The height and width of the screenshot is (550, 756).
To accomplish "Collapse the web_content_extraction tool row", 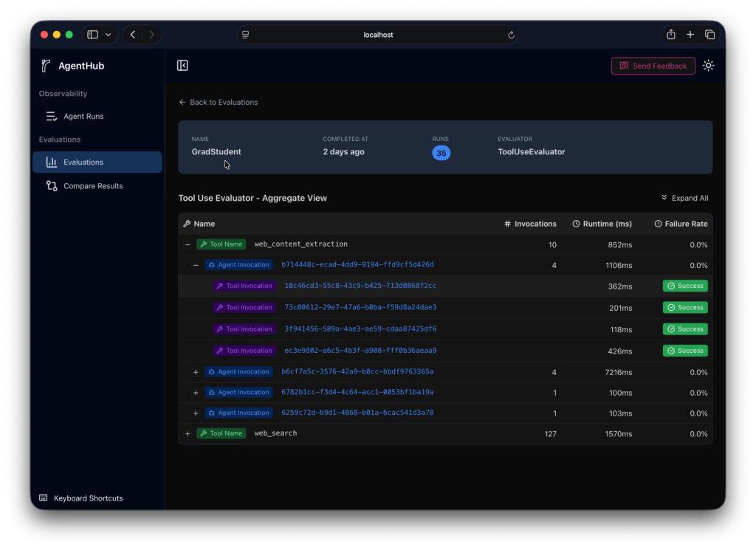I will (188, 244).
